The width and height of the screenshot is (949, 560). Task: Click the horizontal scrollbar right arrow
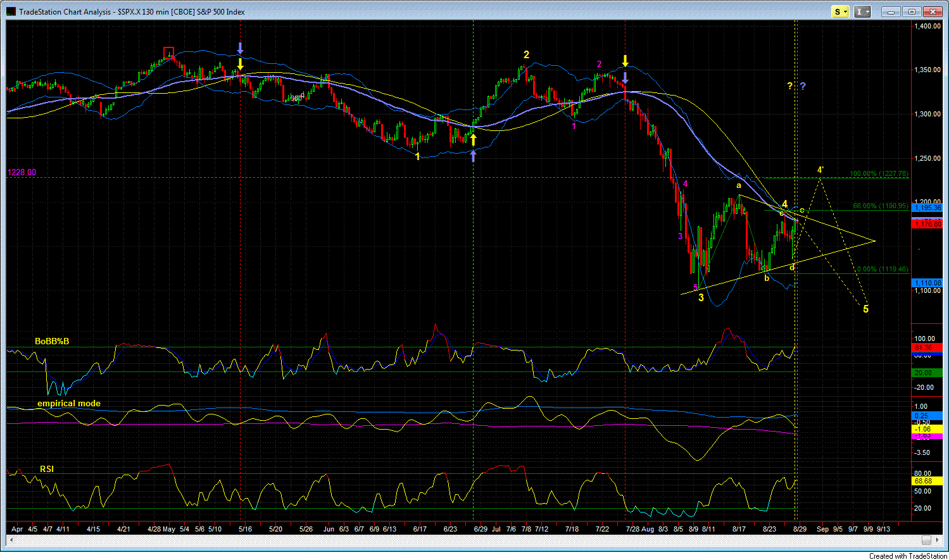938,540
